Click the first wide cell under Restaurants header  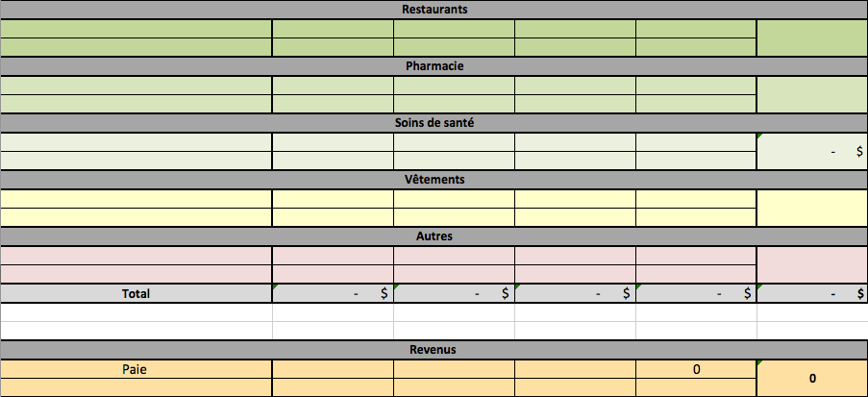(x=136, y=29)
